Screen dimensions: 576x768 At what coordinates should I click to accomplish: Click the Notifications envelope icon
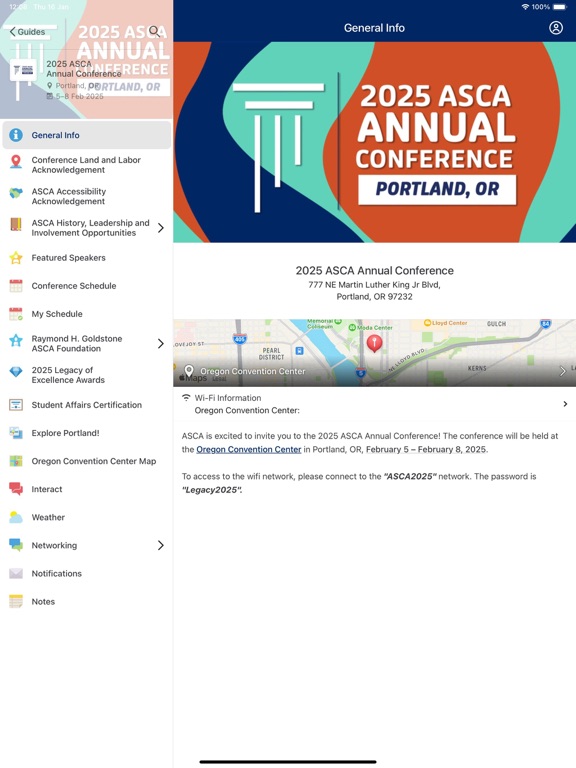(16, 573)
